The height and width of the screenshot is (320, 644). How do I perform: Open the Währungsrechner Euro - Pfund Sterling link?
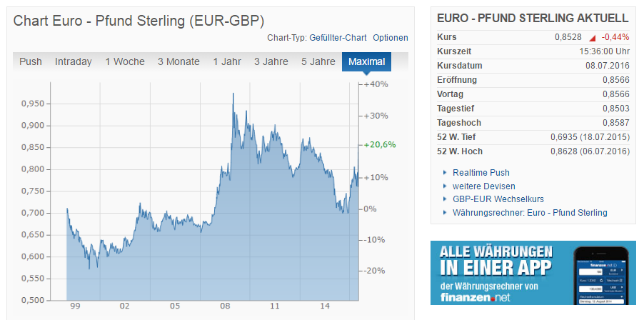[x=530, y=213]
